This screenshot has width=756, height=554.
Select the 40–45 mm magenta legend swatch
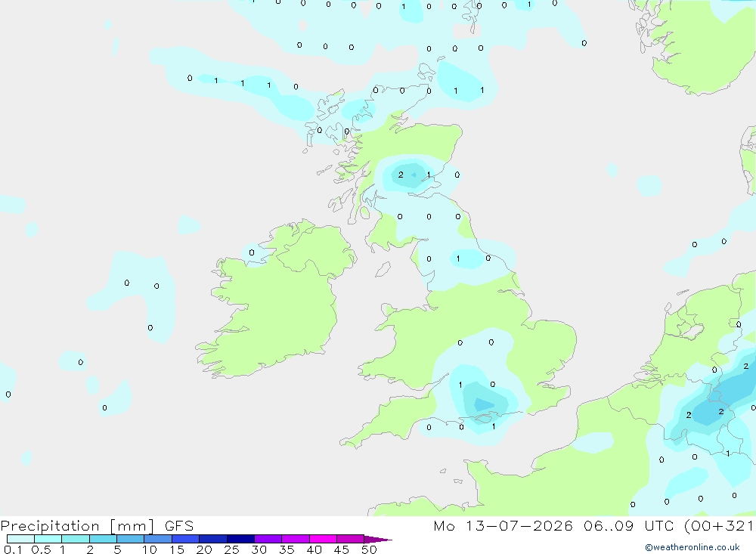[323, 539]
